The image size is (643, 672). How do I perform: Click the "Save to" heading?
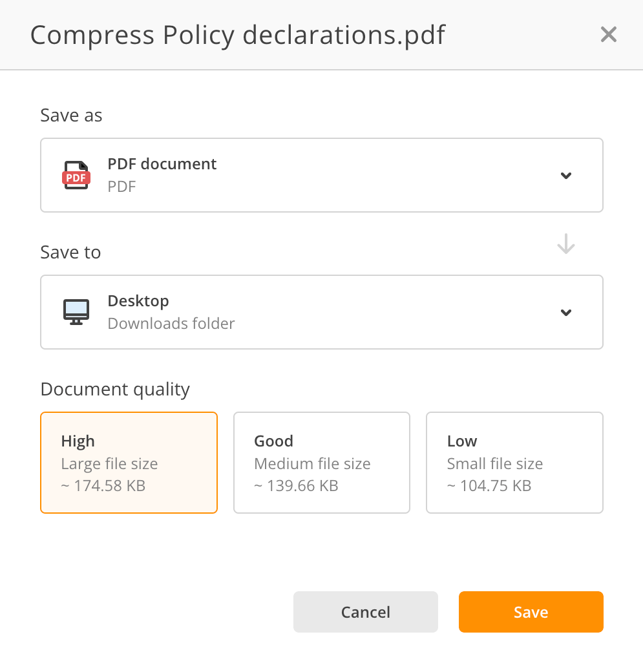coord(70,253)
